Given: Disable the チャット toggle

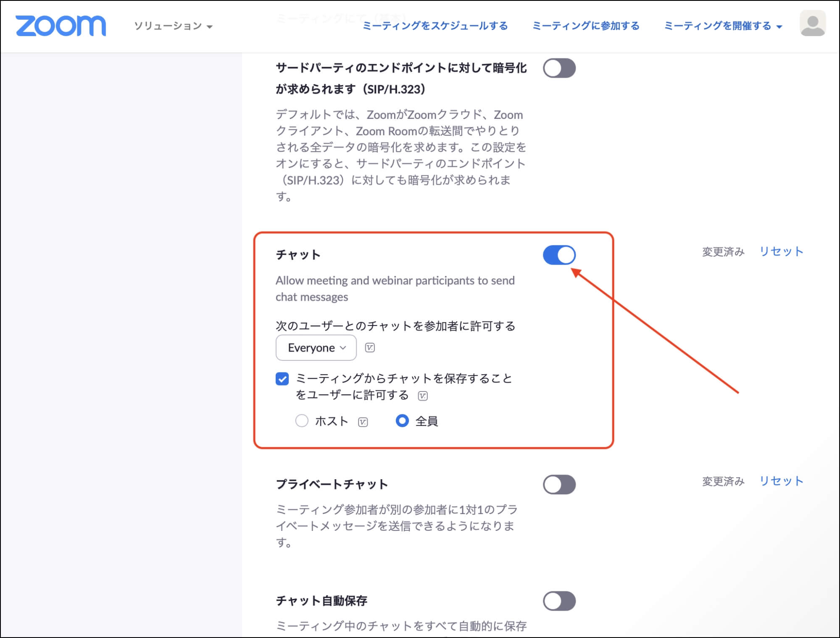Looking at the screenshot, I should tap(559, 255).
